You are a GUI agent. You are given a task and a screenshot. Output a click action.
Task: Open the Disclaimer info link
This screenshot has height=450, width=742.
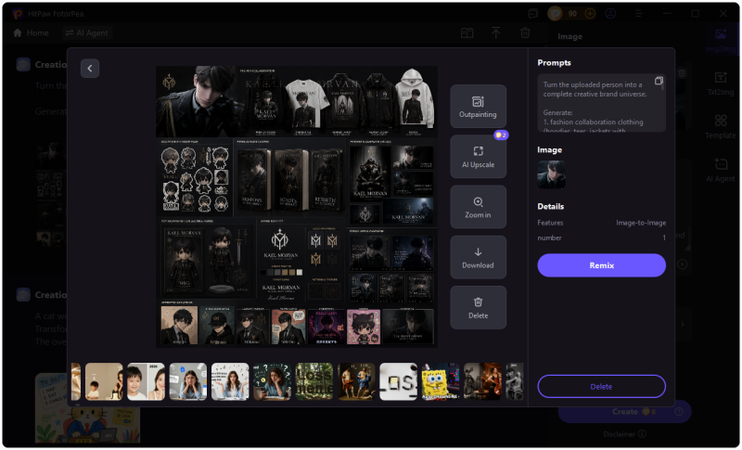pyautogui.click(x=625, y=434)
